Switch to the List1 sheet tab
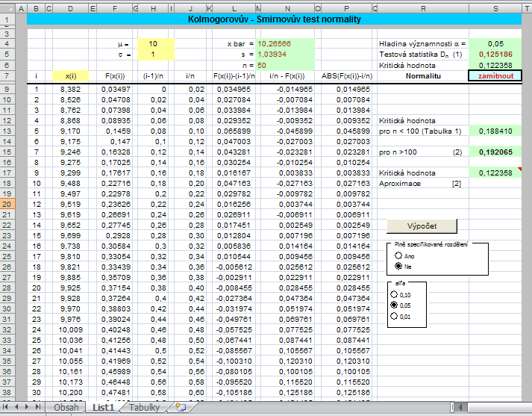The height and width of the screenshot is (416, 532). pos(103,407)
